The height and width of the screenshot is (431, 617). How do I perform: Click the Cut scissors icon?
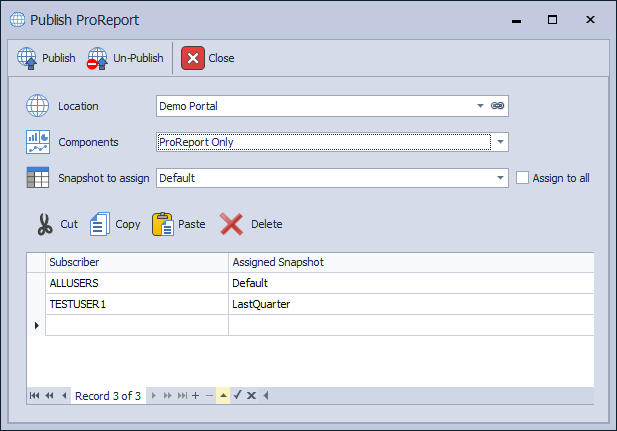click(45, 224)
